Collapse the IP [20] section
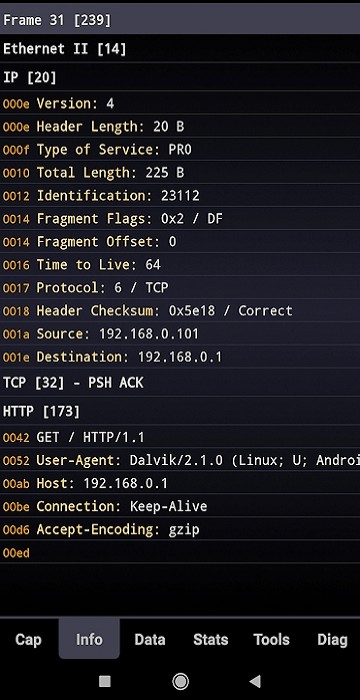The height and width of the screenshot is (700, 360). click(x=180, y=78)
